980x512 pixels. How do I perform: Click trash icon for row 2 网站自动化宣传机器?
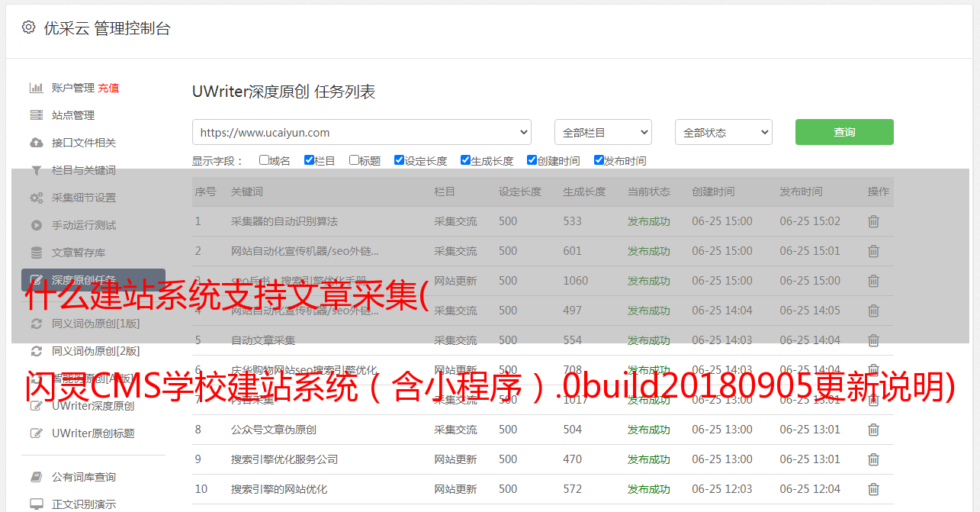pyautogui.click(x=874, y=251)
